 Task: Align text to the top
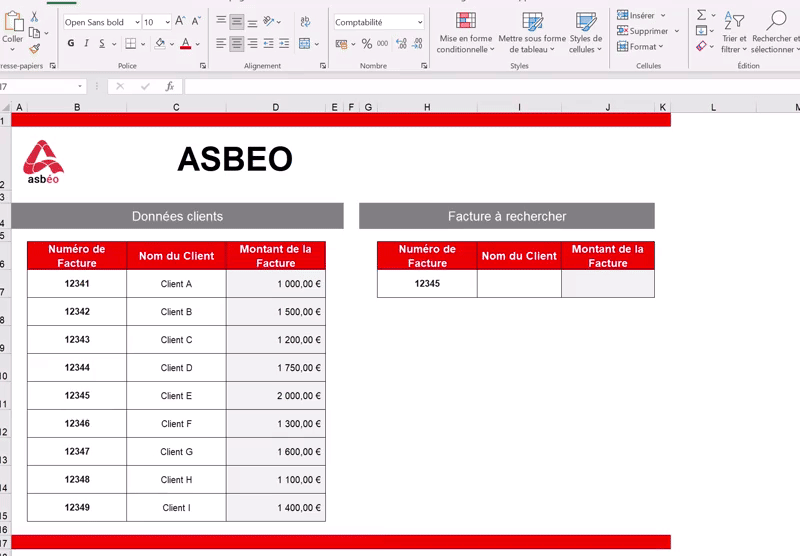(x=221, y=21)
